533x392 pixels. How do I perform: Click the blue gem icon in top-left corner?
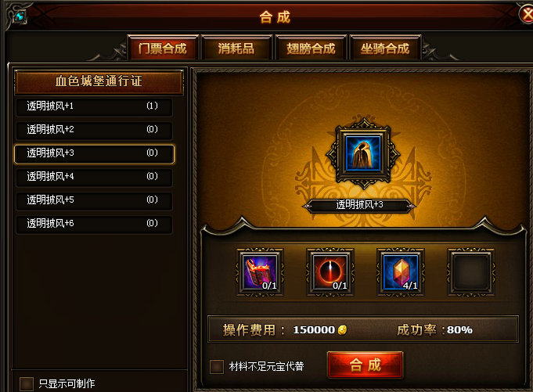tap(20, 16)
